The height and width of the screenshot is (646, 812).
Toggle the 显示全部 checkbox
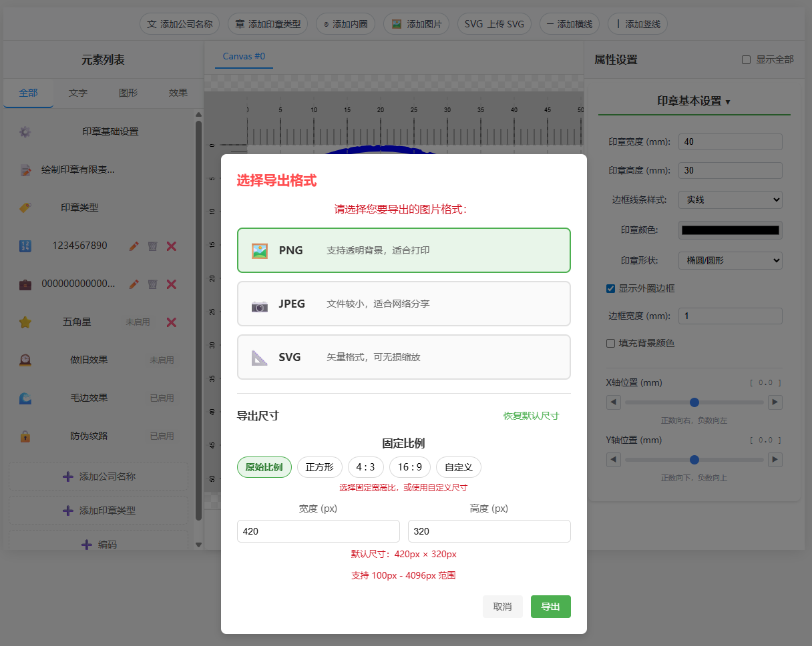point(747,60)
